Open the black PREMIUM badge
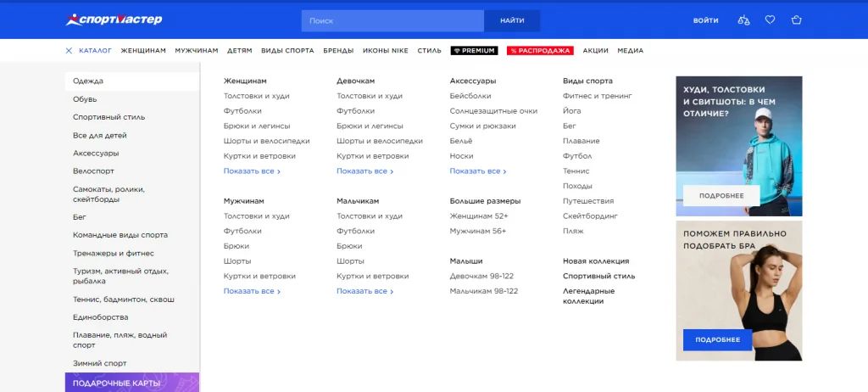Screen dimensions: 868x392 474,51
